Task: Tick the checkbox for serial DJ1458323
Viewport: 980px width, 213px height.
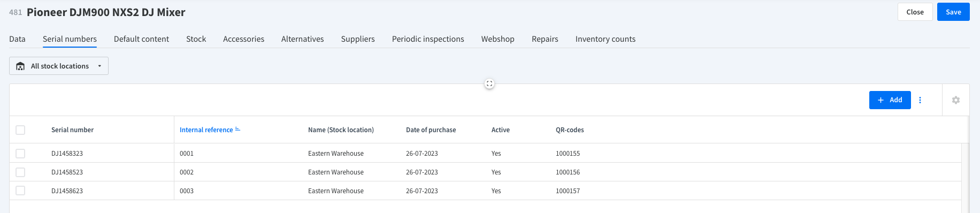Action: click(x=20, y=154)
